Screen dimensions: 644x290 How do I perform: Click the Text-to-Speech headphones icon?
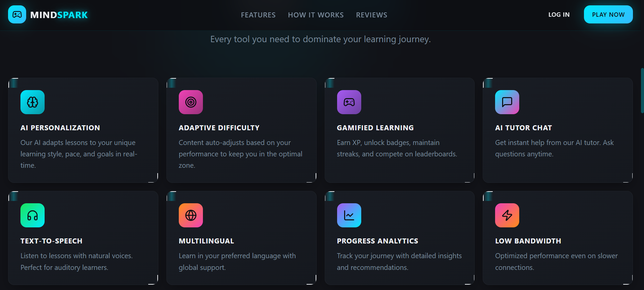pyautogui.click(x=33, y=215)
